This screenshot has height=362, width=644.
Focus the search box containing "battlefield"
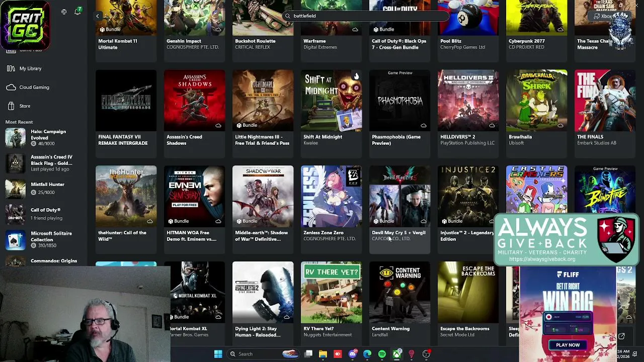point(365,16)
